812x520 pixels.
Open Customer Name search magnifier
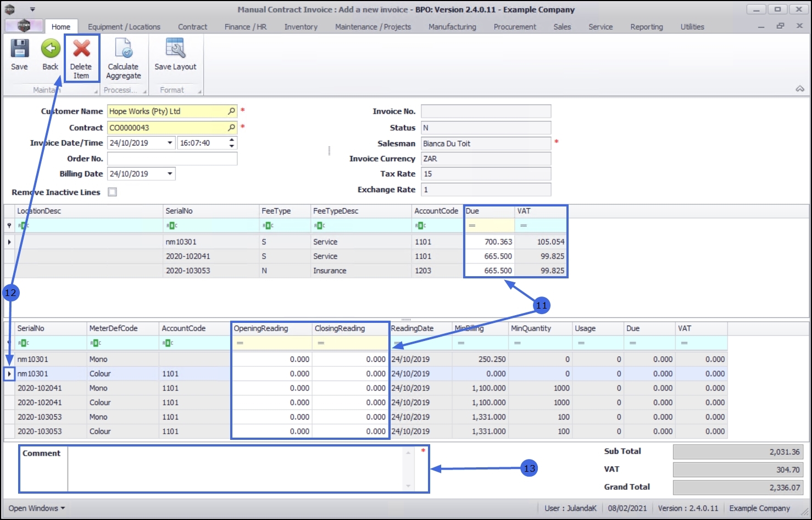click(231, 111)
